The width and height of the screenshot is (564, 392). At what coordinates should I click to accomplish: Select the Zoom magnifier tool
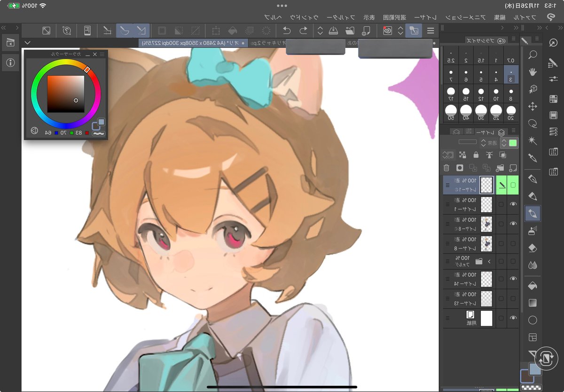[533, 55]
